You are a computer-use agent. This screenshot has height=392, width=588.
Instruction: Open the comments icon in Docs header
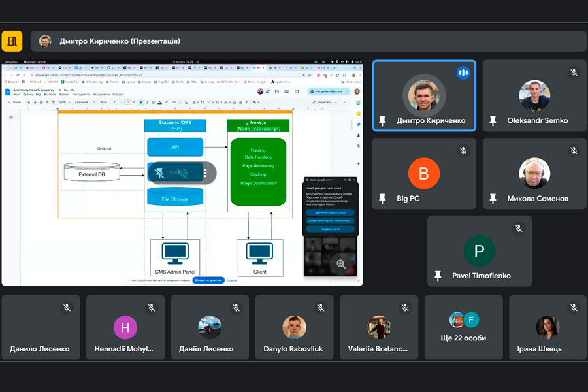point(287,91)
